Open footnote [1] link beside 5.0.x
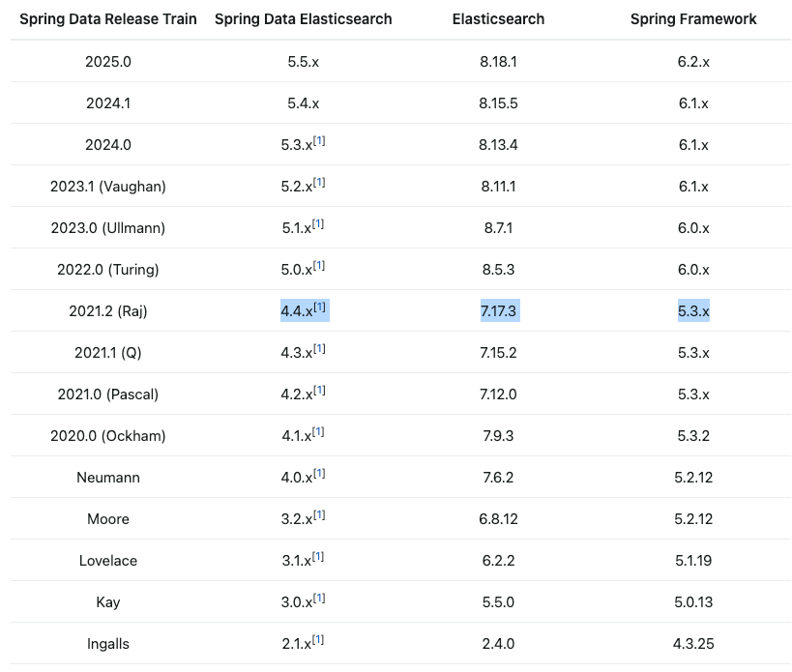Image resolution: width=792 pixels, height=672 pixels. [x=319, y=266]
